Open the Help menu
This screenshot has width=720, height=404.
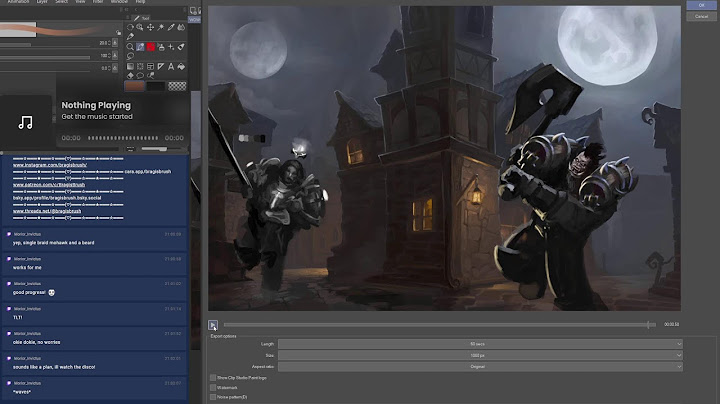tap(140, 2)
